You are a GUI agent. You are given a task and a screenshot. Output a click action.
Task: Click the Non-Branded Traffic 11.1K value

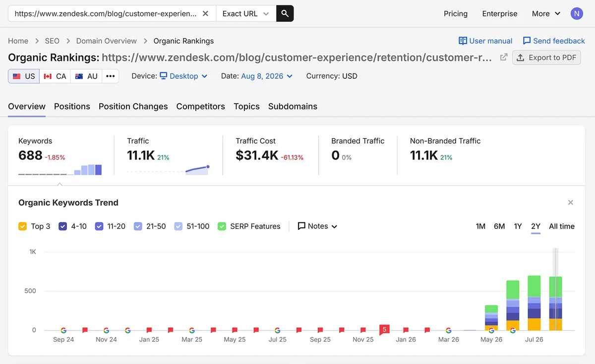424,156
